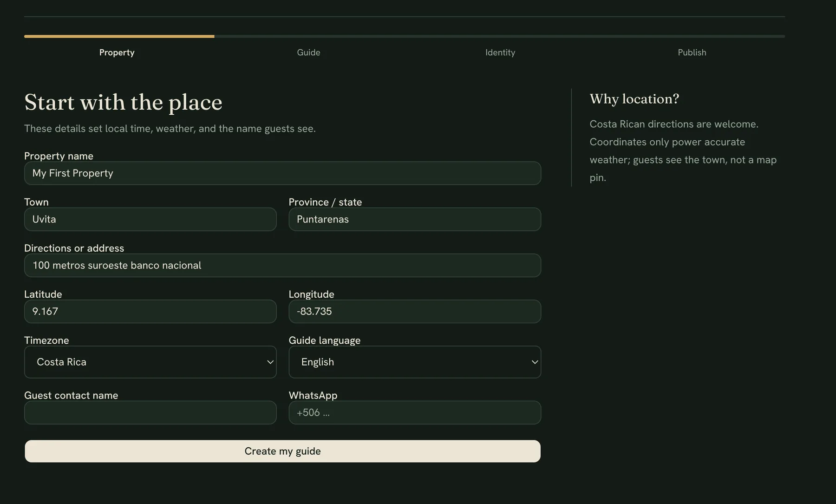Click into the Town field with Uvita
The width and height of the screenshot is (836, 504).
click(150, 219)
